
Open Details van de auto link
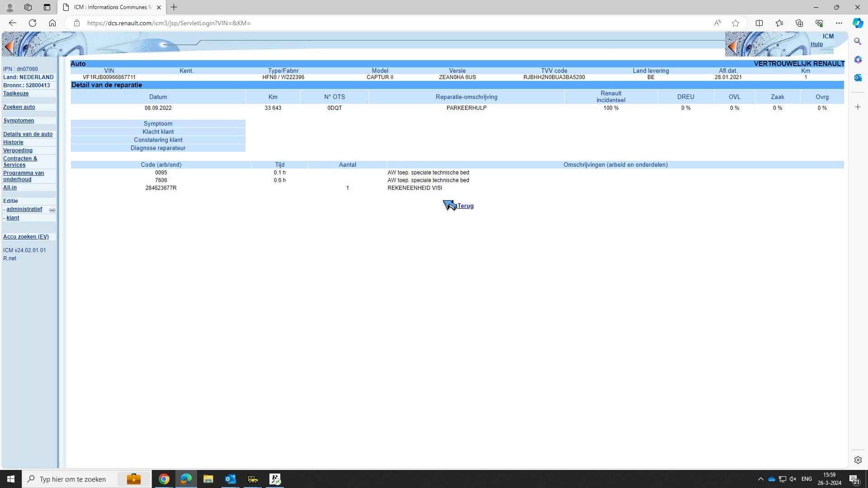point(28,134)
